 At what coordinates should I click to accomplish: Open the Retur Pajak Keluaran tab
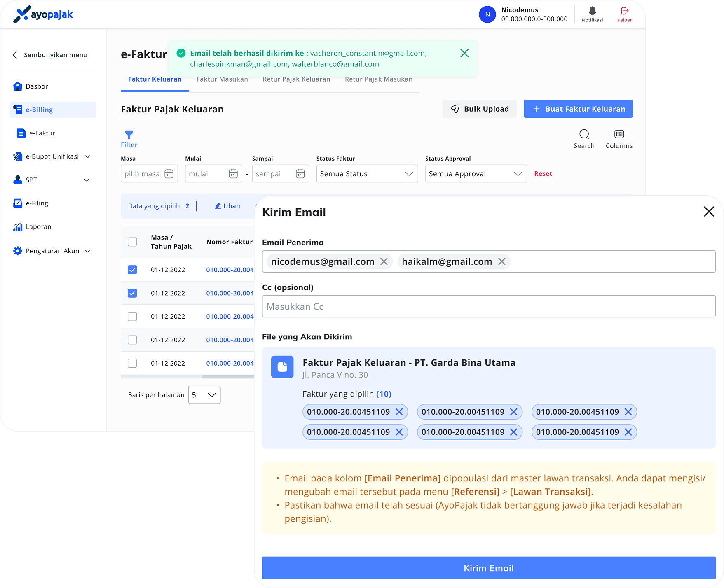[x=296, y=79]
